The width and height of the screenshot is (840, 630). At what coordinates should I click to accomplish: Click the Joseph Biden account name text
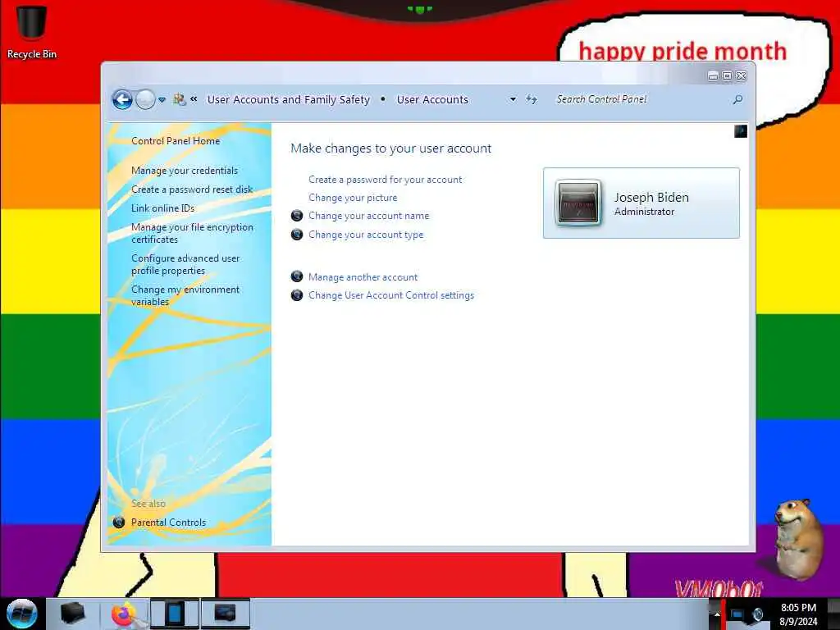point(651,197)
